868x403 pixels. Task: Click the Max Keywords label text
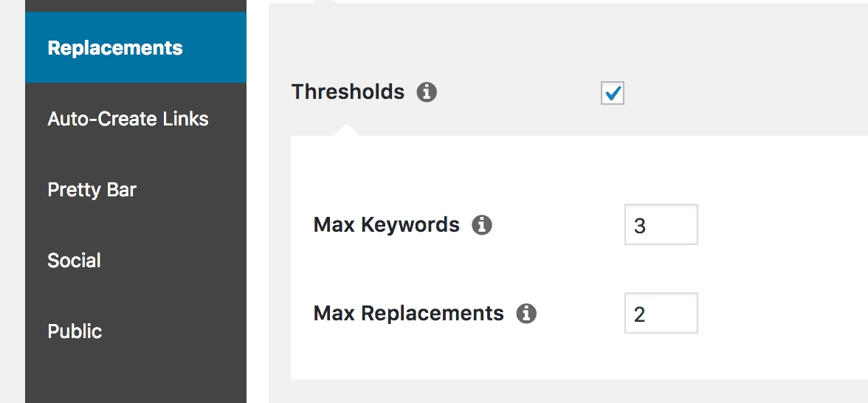tap(386, 224)
